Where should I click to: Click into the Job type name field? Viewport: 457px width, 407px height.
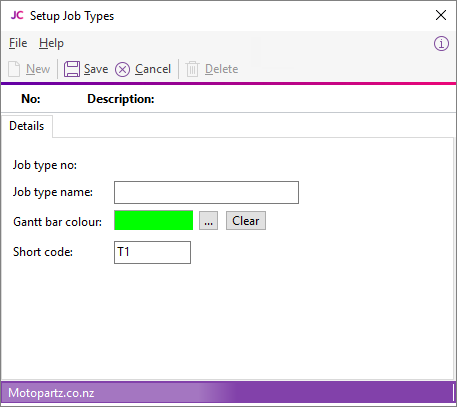pos(206,192)
